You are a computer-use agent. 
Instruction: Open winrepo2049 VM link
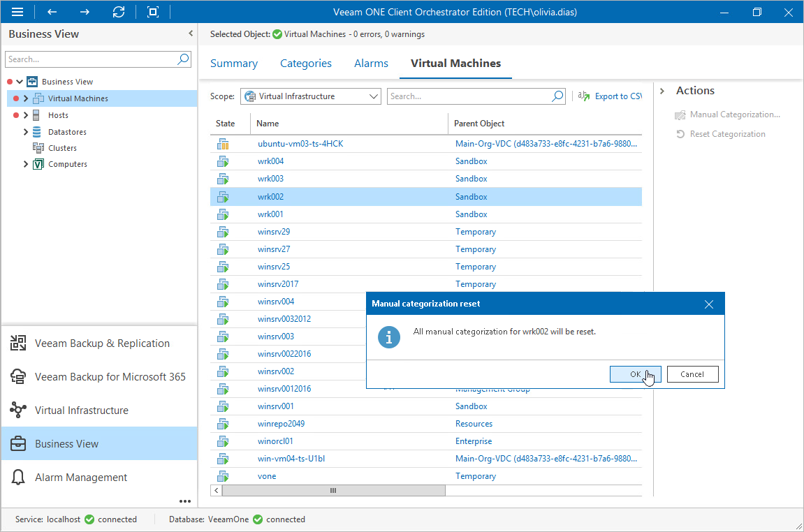[281, 423]
